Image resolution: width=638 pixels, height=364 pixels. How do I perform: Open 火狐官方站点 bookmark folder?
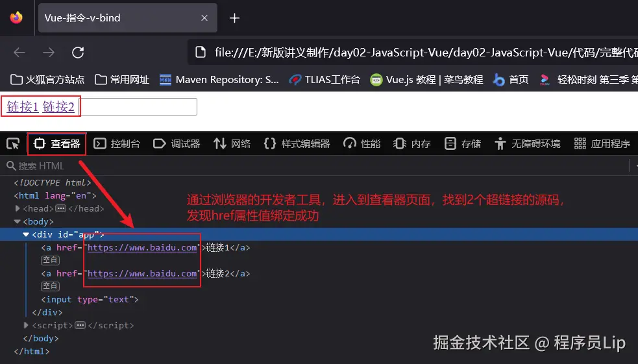47,79
